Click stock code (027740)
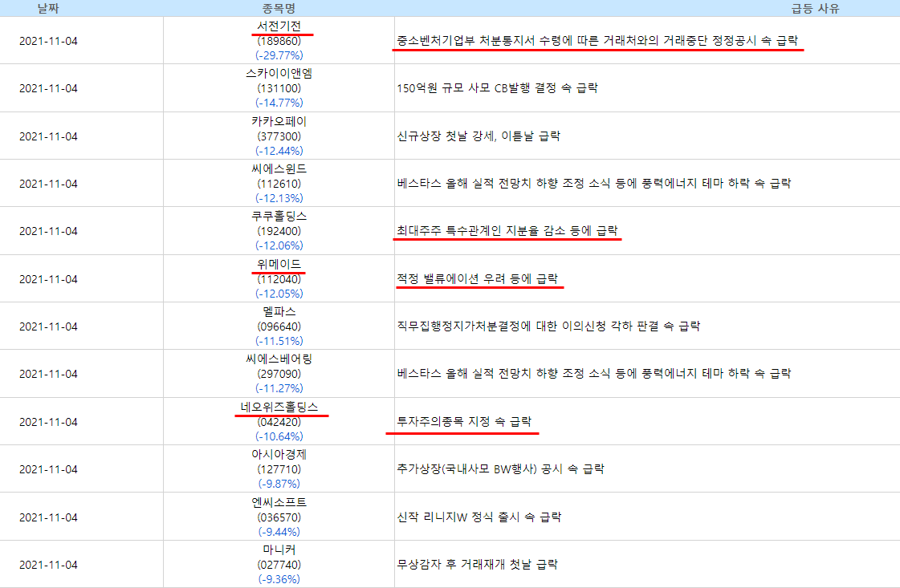The height and width of the screenshot is (588, 900). [x=279, y=565]
